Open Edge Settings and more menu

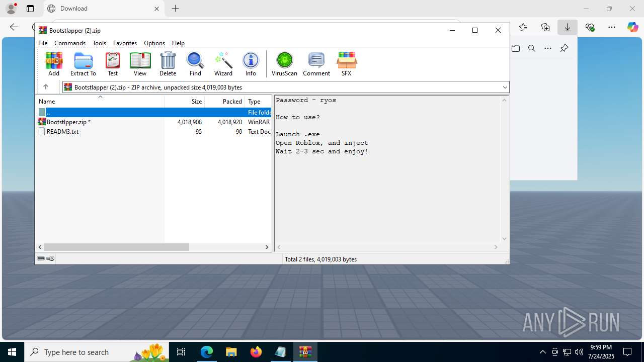pos(612,27)
